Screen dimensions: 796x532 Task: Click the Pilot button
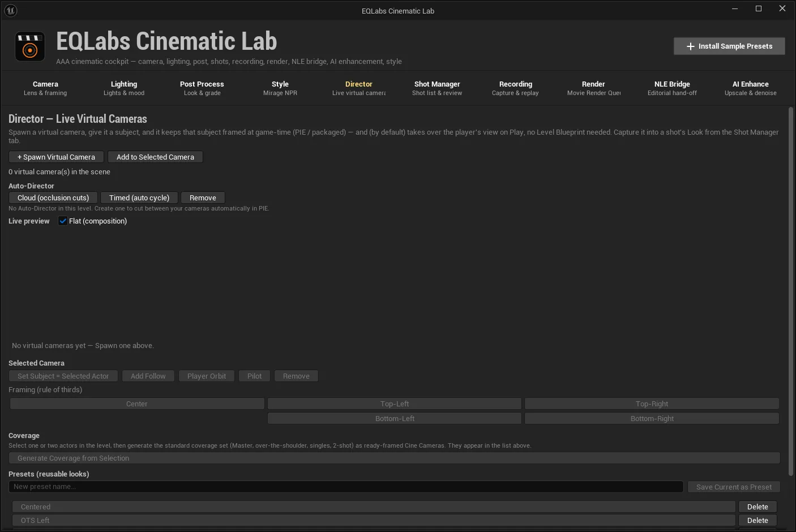(255, 376)
